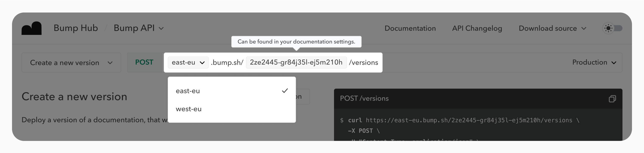Click the Bump Hub breadcrumb link
This screenshot has height=153, width=644.
[x=76, y=28]
